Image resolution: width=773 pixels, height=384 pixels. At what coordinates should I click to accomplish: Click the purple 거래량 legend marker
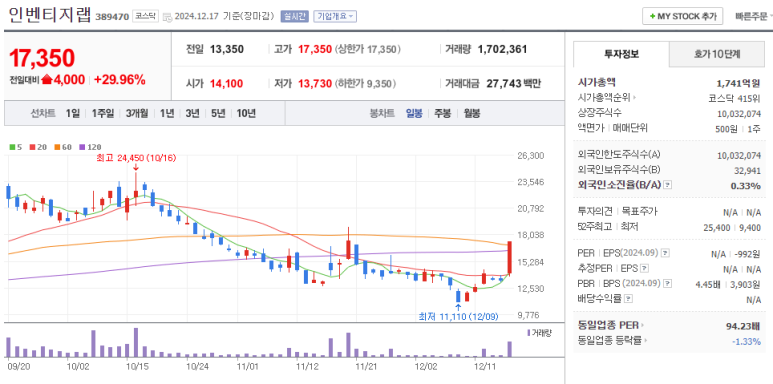click(529, 333)
